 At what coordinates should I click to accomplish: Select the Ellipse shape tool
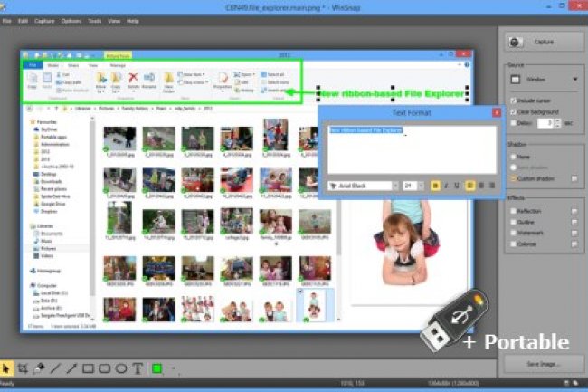coord(121,368)
